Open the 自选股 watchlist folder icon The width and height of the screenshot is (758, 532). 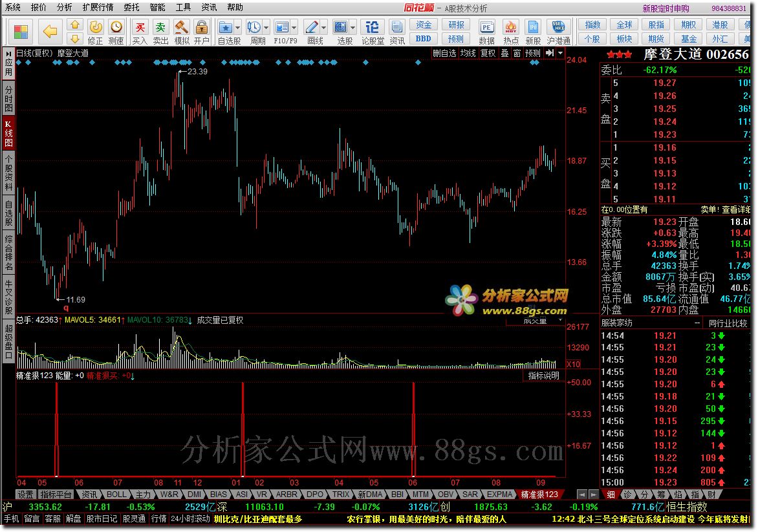[225, 28]
